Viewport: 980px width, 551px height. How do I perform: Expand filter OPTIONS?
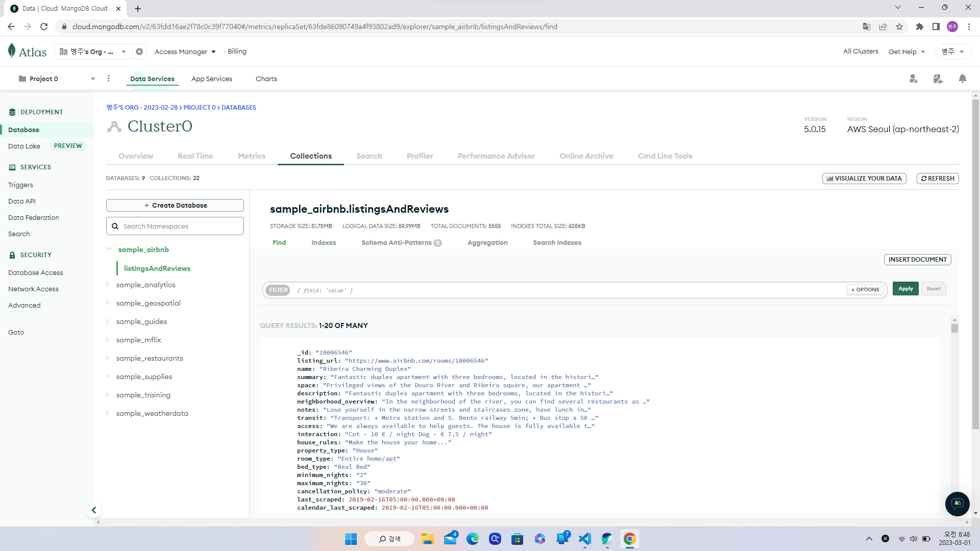pos(866,290)
